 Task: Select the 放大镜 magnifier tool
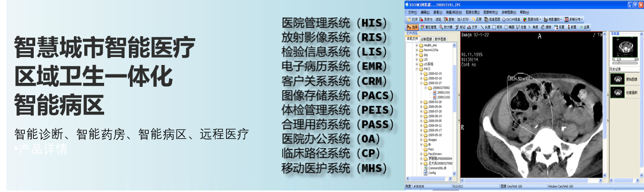pyautogui.click(x=446, y=27)
